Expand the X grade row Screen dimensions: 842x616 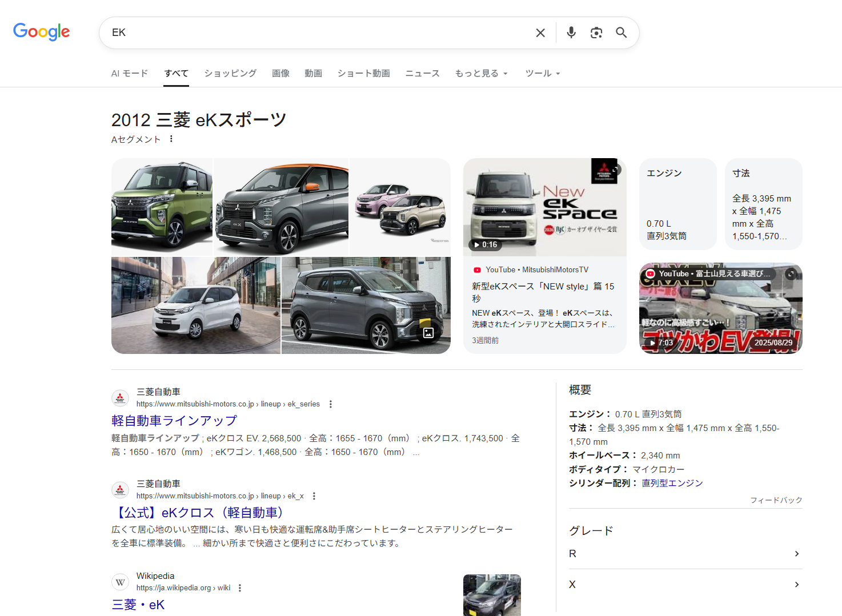coord(685,585)
